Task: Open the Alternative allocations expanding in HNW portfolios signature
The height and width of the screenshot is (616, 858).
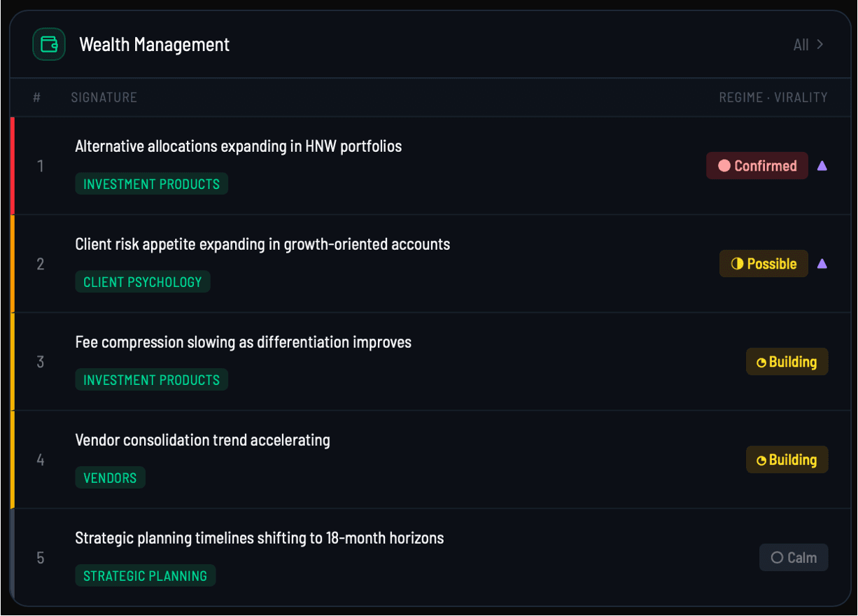Action: (239, 146)
